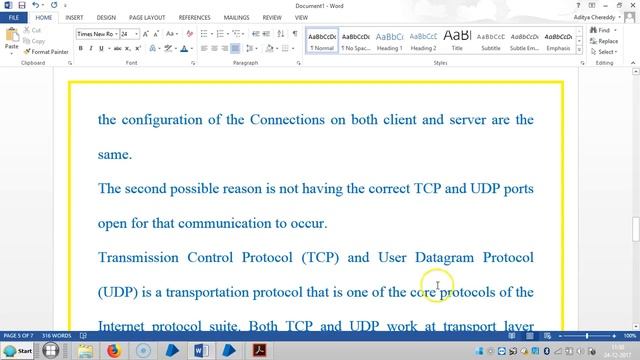Adjust the zoom slider handle
This screenshot has height=360, width=640.
point(587,336)
